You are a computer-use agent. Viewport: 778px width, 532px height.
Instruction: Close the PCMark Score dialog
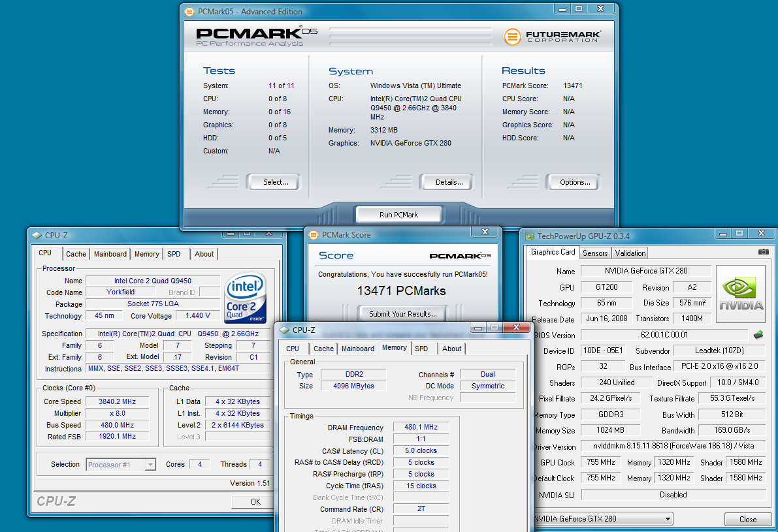pos(485,232)
